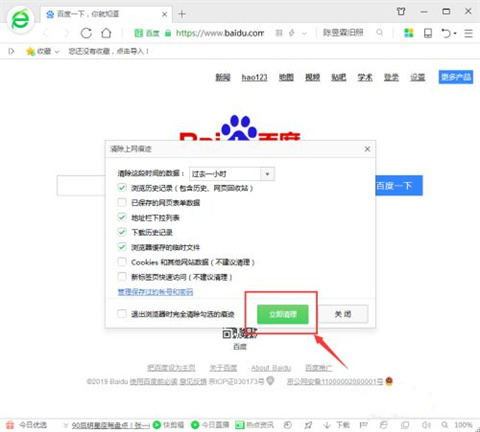Toggle the sidebar arrow on the bookmarks bar
The image size is (480, 432).
(11, 51)
